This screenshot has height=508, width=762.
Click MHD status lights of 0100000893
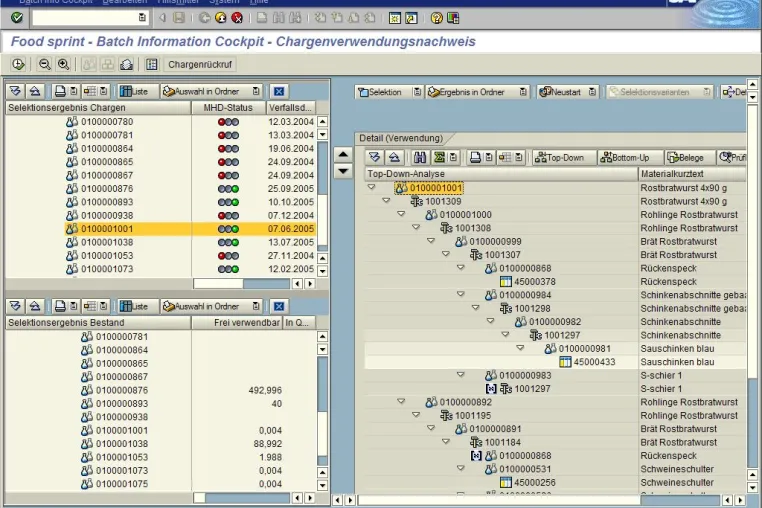click(x=228, y=202)
